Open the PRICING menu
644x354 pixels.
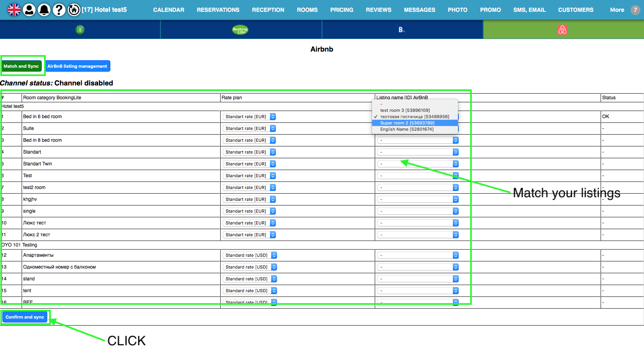click(x=342, y=10)
